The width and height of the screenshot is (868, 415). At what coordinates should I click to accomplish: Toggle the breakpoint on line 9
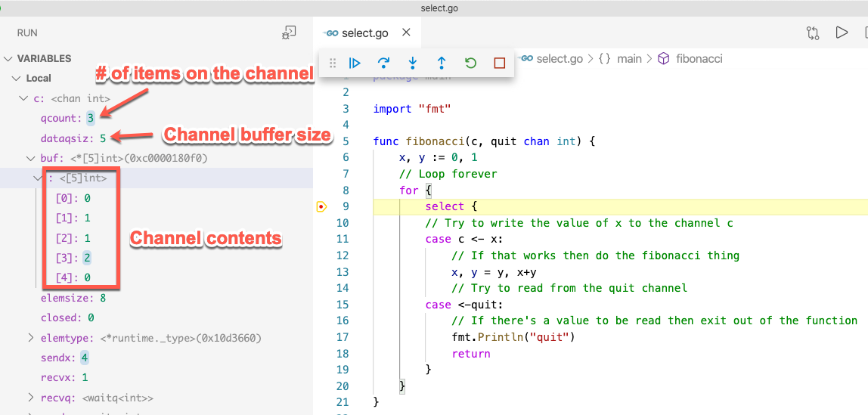coord(321,206)
